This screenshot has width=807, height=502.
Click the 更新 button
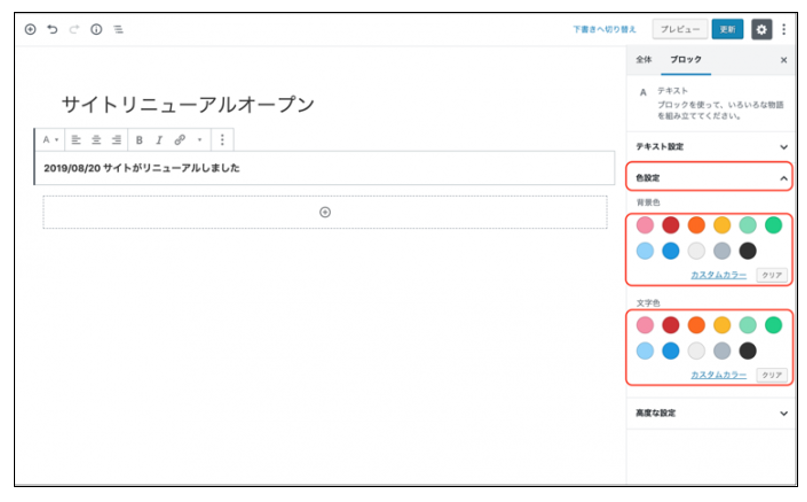(727, 30)
